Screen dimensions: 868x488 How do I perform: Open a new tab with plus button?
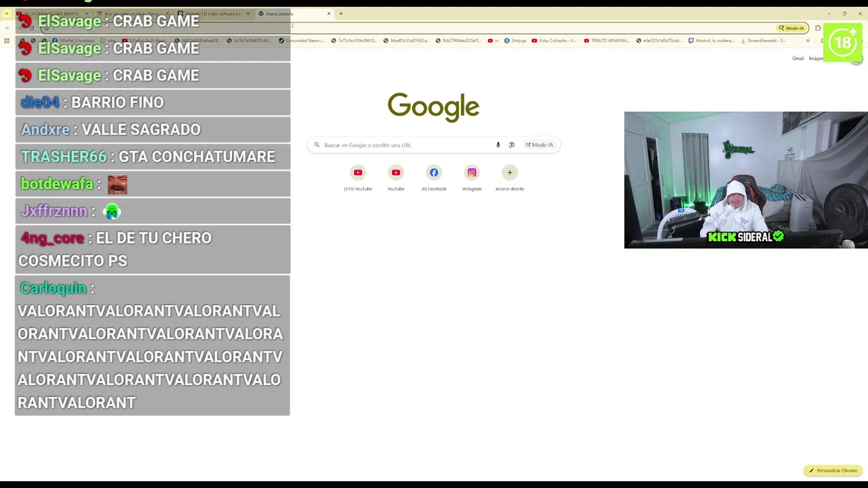341,14
